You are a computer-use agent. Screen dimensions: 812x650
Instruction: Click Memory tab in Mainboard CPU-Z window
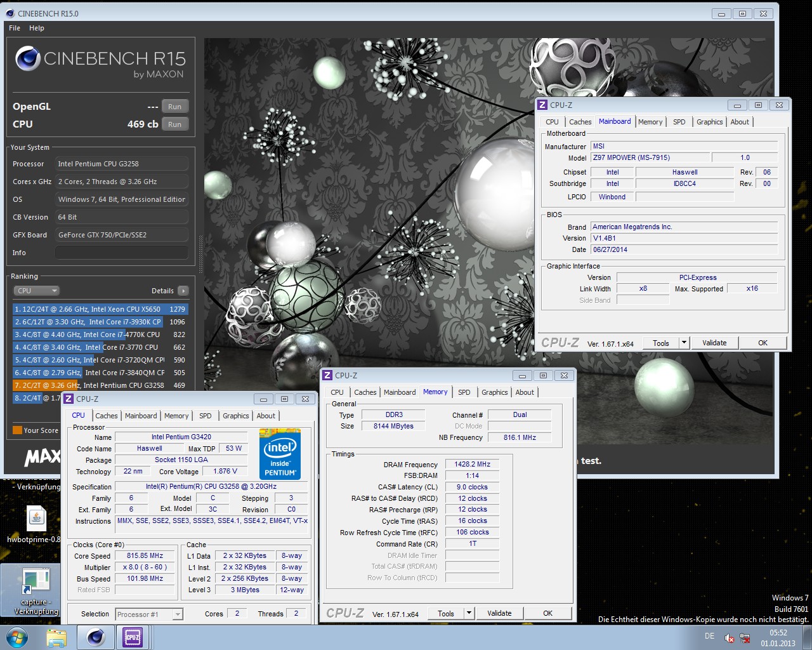(x=650, y=122)
